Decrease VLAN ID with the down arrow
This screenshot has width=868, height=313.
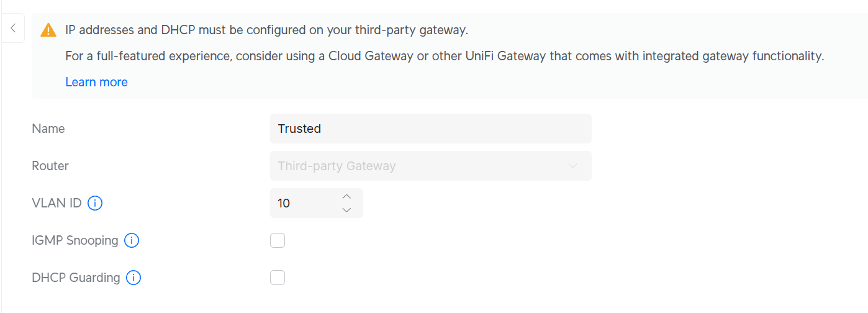tap(347, 210)
